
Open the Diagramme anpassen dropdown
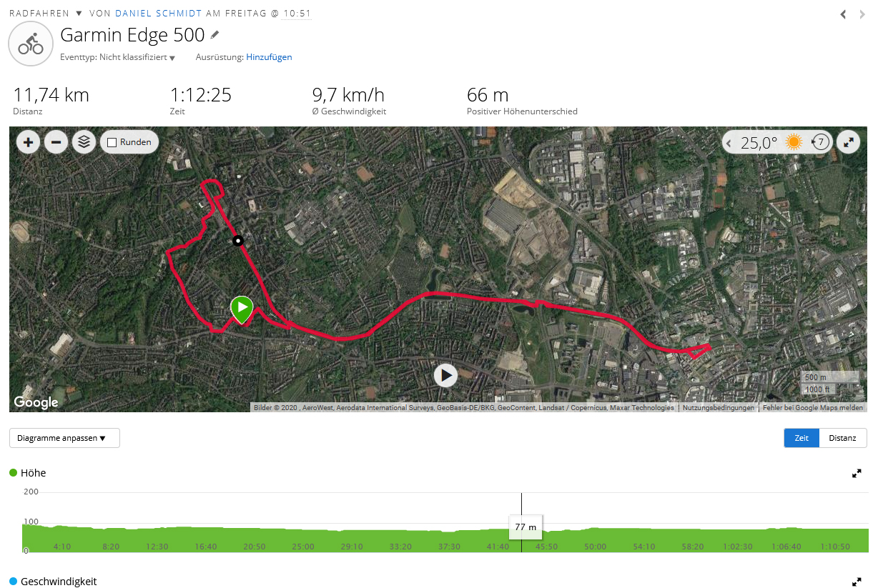(x=64, y=438)
